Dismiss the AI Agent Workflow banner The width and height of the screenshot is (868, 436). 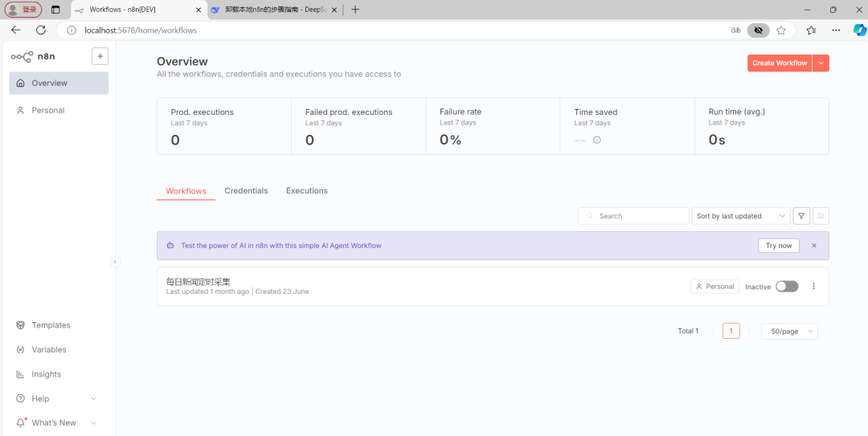tap(813, 246)
